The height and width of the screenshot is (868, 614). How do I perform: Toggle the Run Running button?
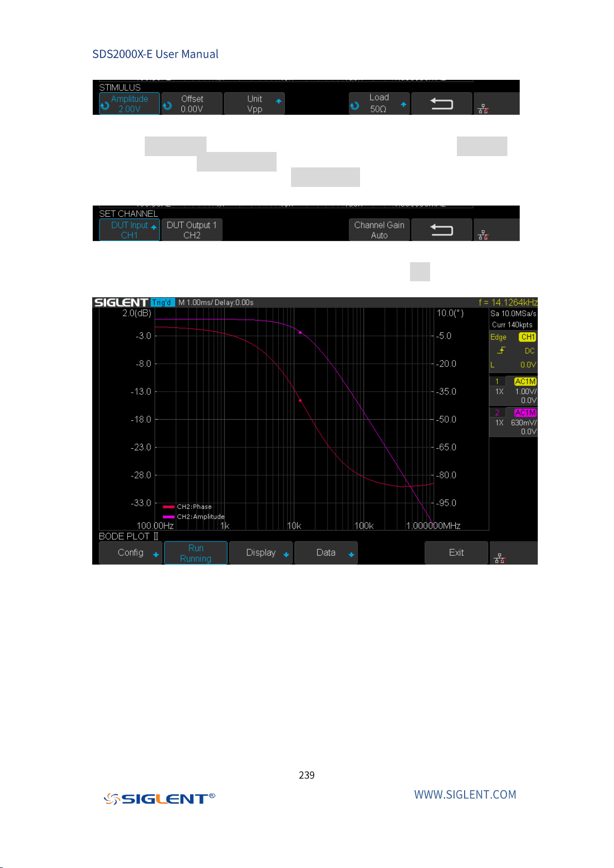pos(196,553)
